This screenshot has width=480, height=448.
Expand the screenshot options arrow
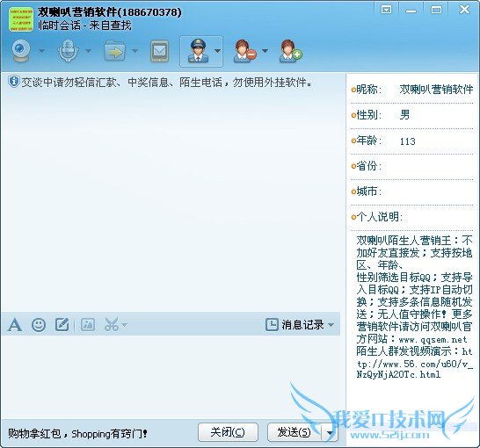[124, 325]
